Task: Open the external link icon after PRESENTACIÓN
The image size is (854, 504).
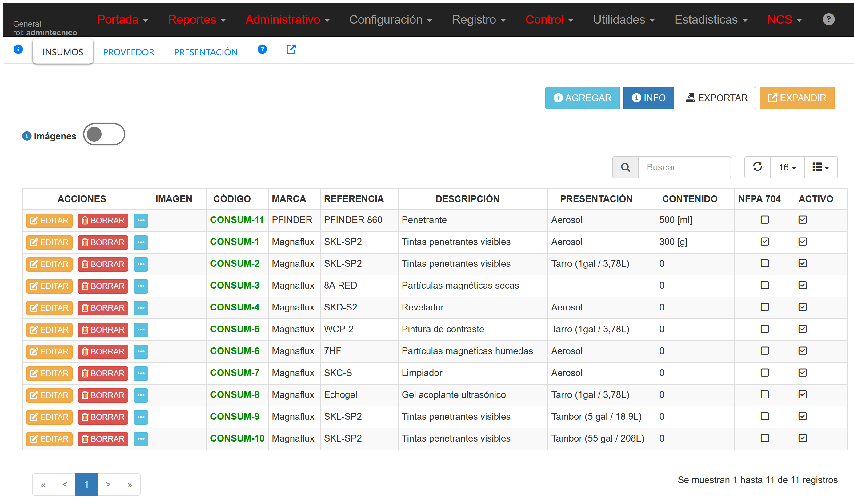Action: 291,50
